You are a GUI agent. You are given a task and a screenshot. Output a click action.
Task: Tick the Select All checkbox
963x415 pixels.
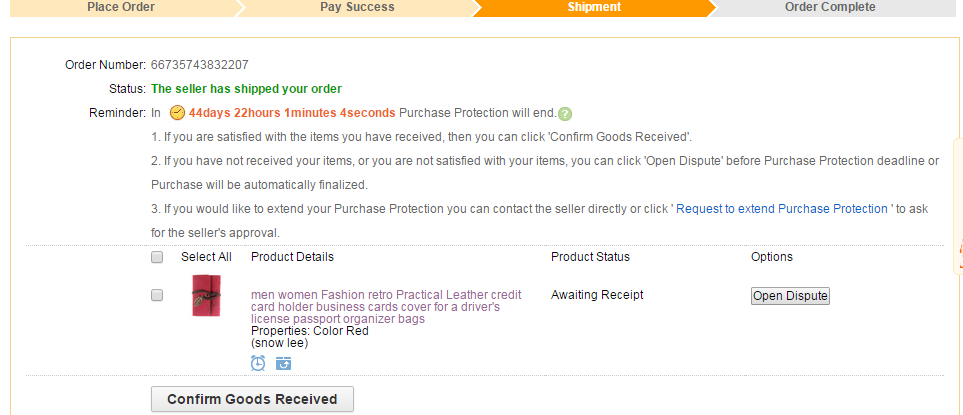pyautogui.click(x=157, y=257)
